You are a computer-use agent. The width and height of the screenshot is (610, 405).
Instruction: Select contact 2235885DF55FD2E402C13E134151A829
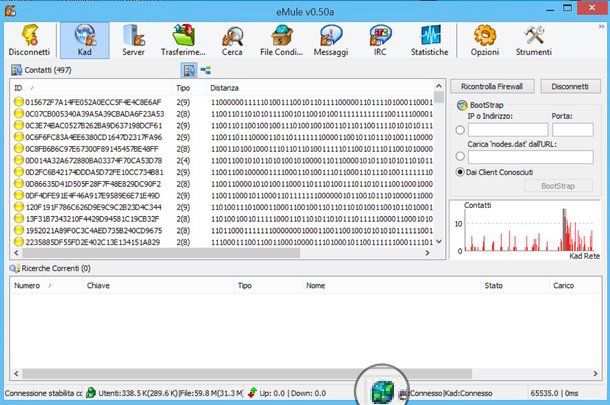click(x=223, y=242)
